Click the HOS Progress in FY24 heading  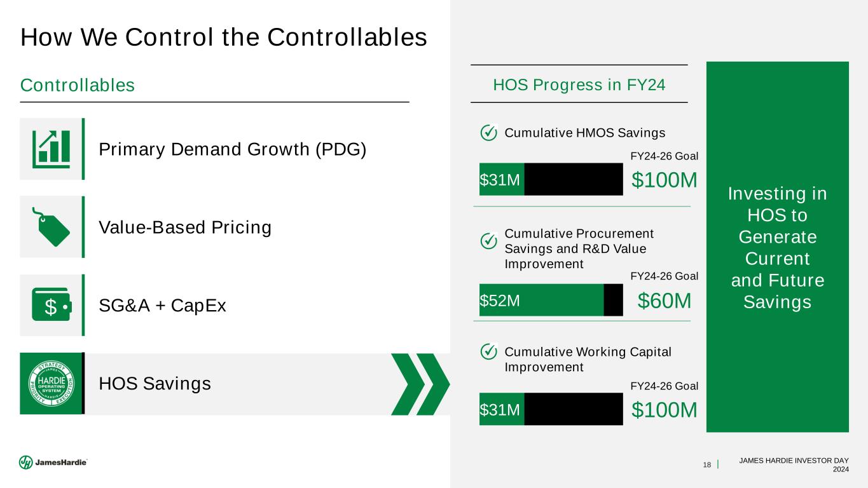point(579,85)
